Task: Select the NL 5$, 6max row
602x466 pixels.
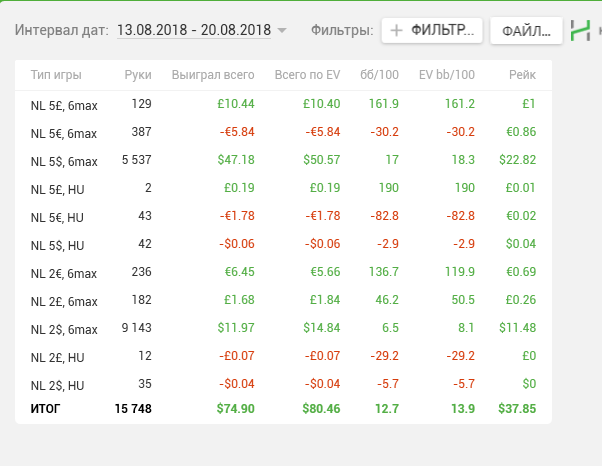Action: 64,160
